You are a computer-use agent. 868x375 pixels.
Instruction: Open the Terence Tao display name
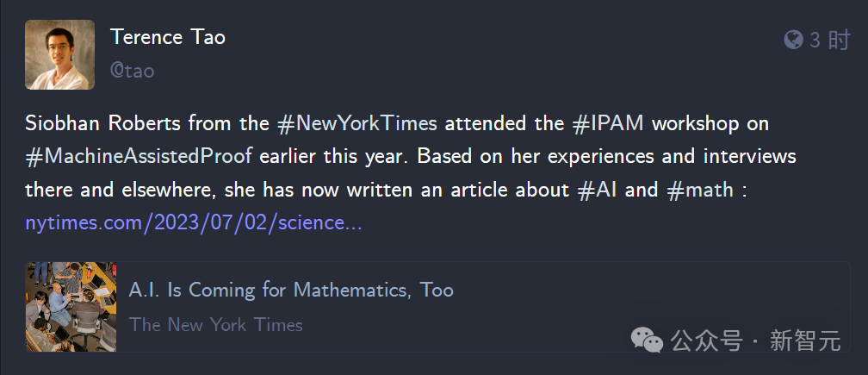pyautogui.click(x=168, y=37)
